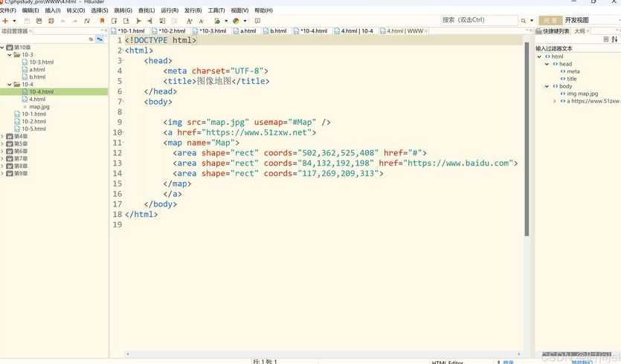Image resolution: width=621 pixels, height=364 pixels.
Task: Toggle link-with-editor icon in project manager
Action: (x=100, y=39)
